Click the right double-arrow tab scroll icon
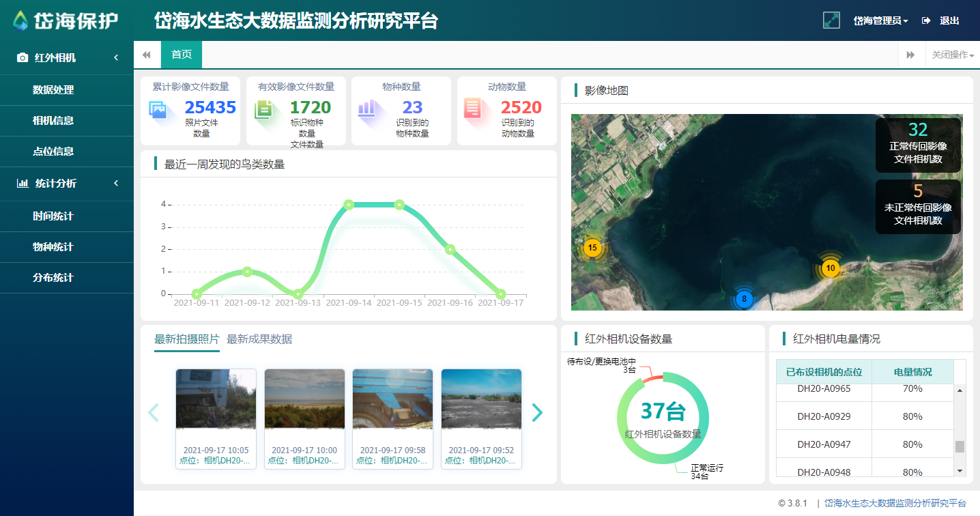Image resolution: width=980 pixels, height=516 pixels. [x=910, y=55]
